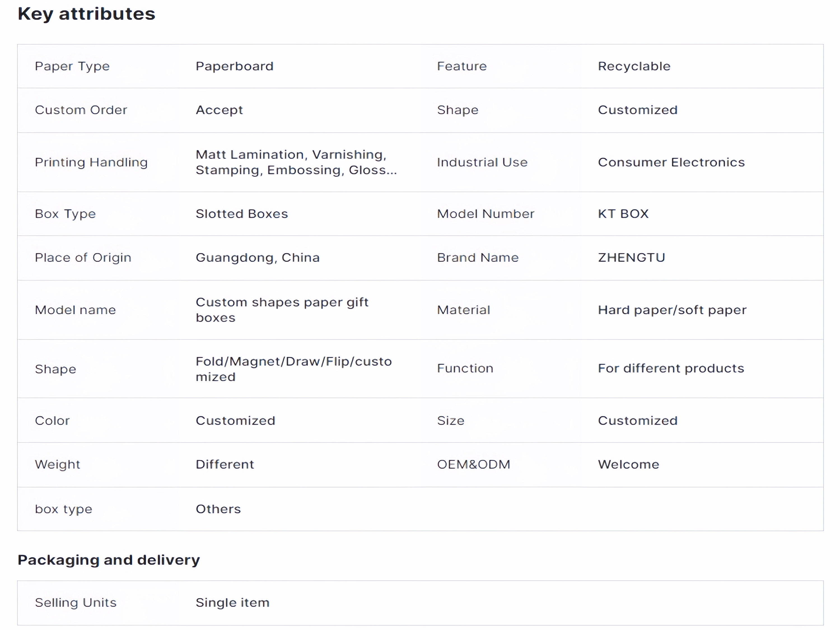The height and width of the screenshot is (630, 840).
Task: Select the For different products value
Action: [x=671, y=368]
